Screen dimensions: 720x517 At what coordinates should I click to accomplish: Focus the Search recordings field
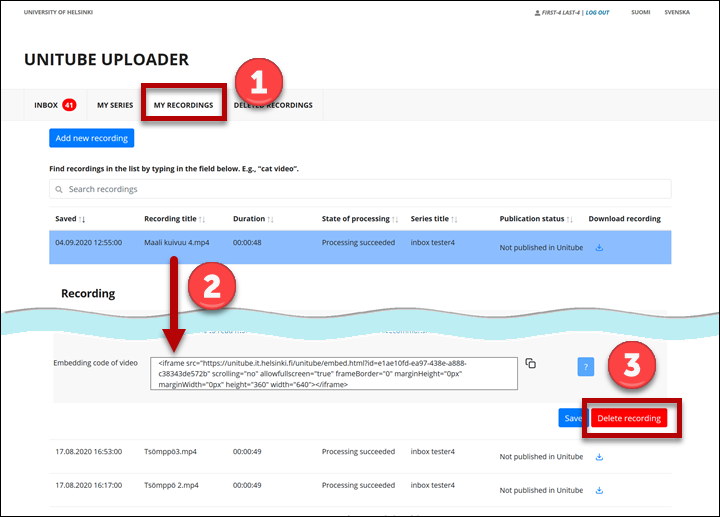tap(360, 189)
